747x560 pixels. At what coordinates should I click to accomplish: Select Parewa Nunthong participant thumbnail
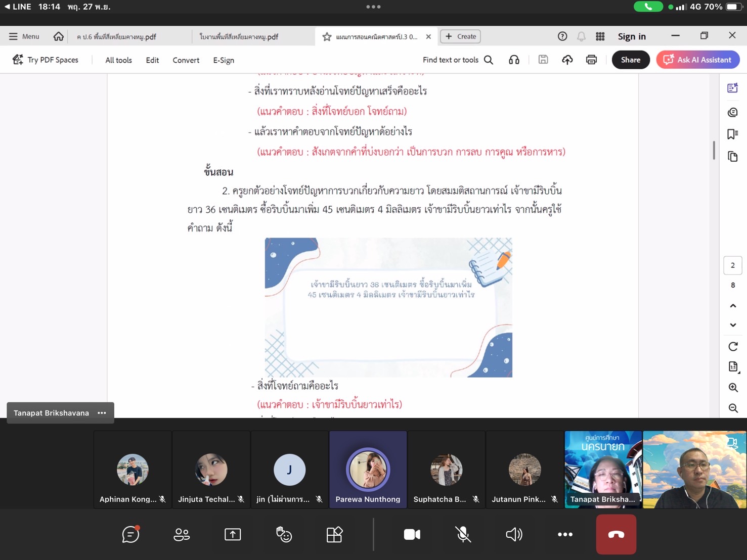point(368,470)
